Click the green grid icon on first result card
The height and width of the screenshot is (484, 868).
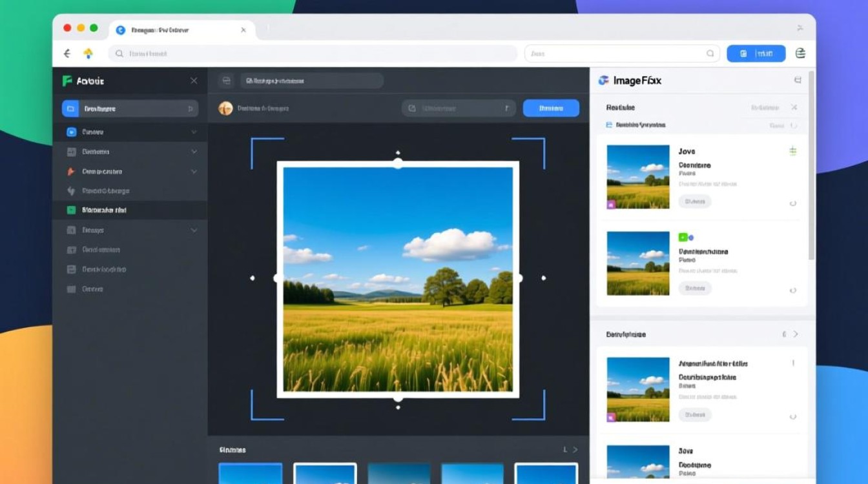coord(792,152)
